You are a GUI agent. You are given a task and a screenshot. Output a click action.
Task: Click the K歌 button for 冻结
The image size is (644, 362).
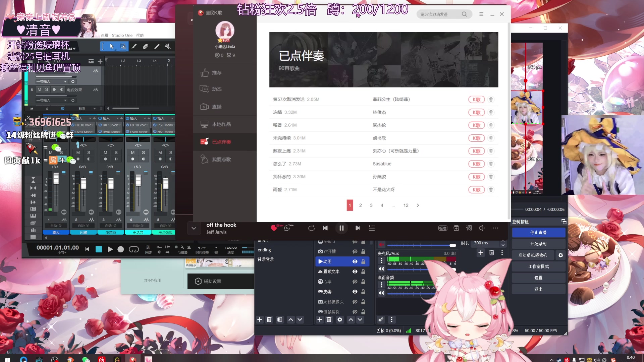point(476,112)
